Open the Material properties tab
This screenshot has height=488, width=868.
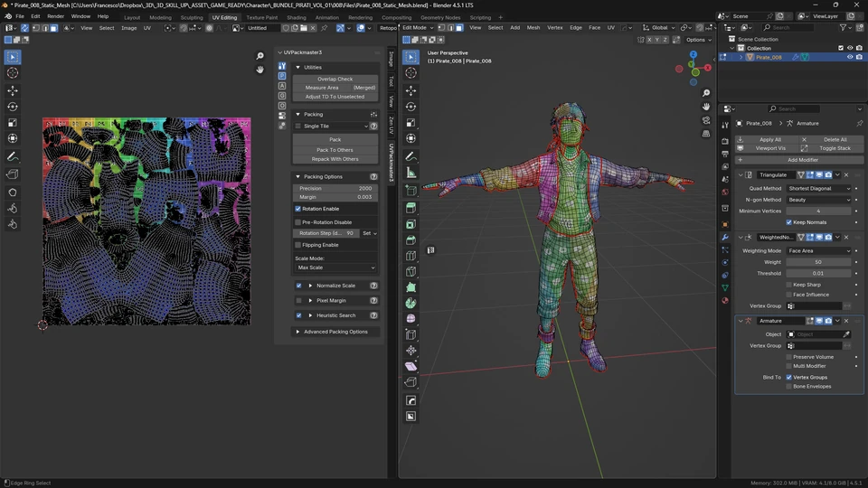tap(725, 300)
